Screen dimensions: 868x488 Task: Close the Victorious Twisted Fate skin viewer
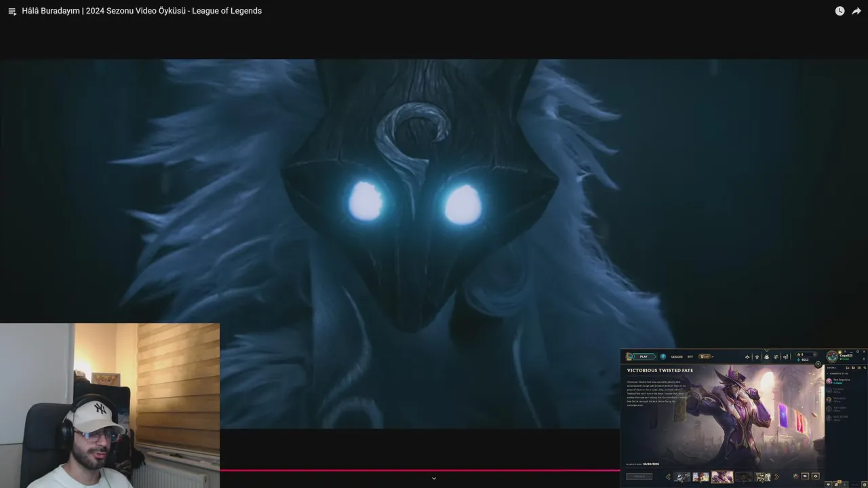[x=818, y=364]
